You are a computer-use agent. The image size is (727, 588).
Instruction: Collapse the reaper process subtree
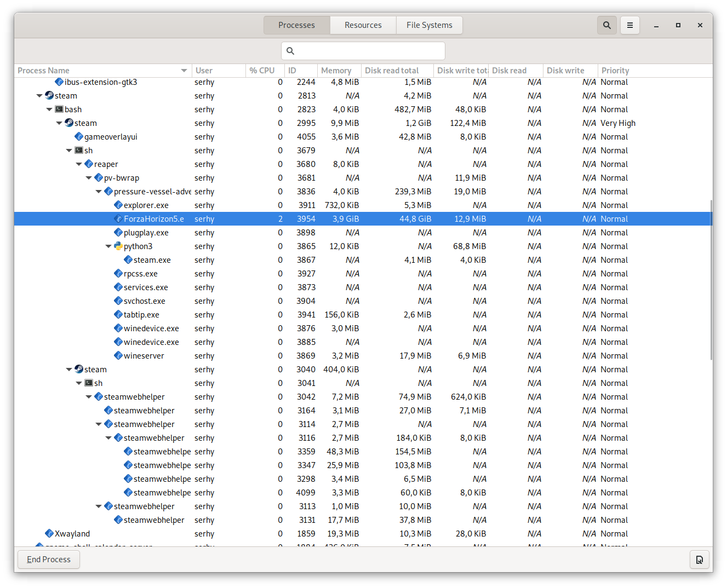coord(79,164)
